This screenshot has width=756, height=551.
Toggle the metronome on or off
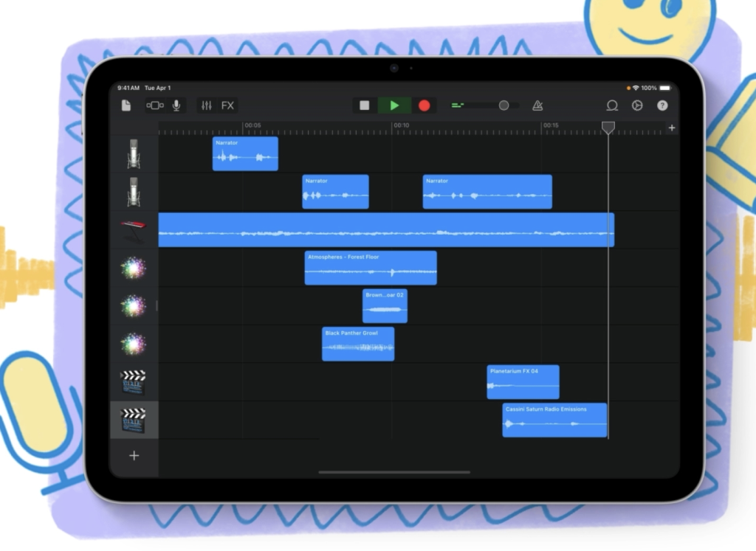537,105
